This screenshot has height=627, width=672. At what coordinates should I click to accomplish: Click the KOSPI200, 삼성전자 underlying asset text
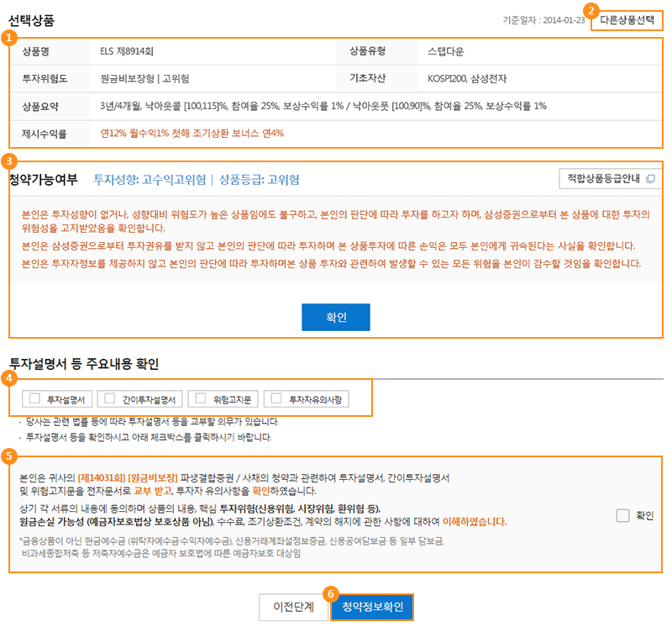pyautogui.click(x=467, y=78)
